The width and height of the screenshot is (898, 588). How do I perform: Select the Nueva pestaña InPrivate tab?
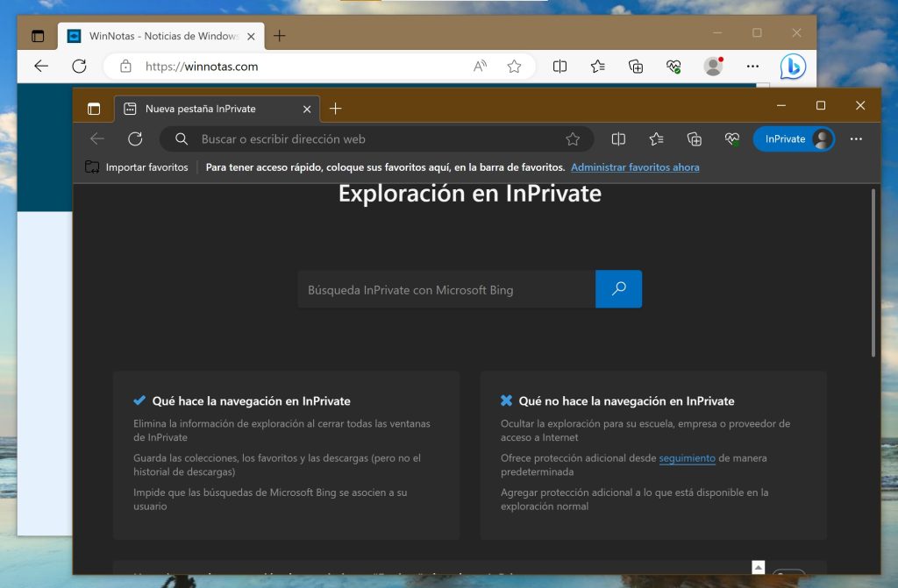210,109
